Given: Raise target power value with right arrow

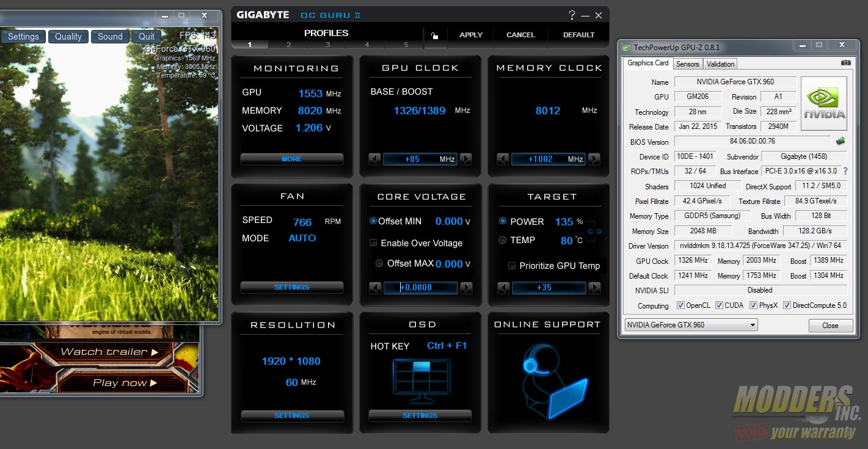Looking at the screenshot, I should click(594, 288).
